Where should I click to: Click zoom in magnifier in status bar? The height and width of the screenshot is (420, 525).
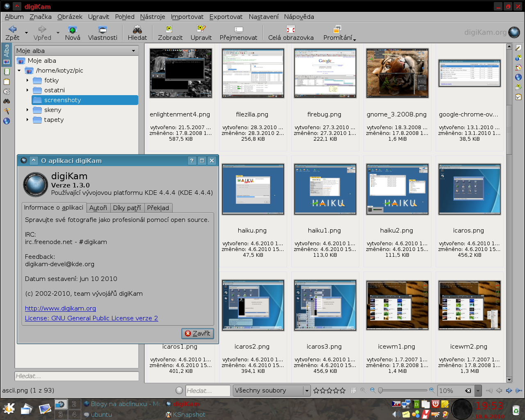[431, 390]
